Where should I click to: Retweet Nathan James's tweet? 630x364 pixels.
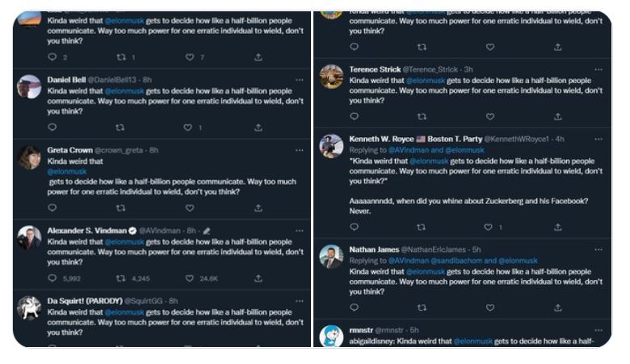point(422,308)
